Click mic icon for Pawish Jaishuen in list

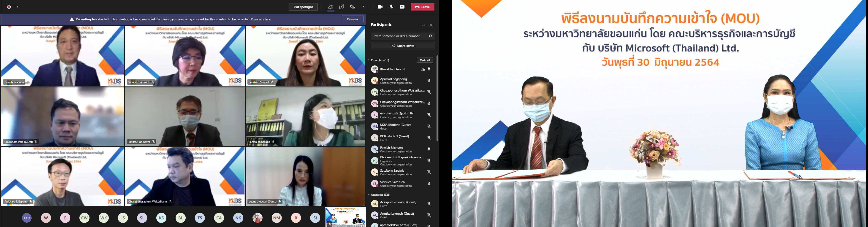[x=429, y=149]
